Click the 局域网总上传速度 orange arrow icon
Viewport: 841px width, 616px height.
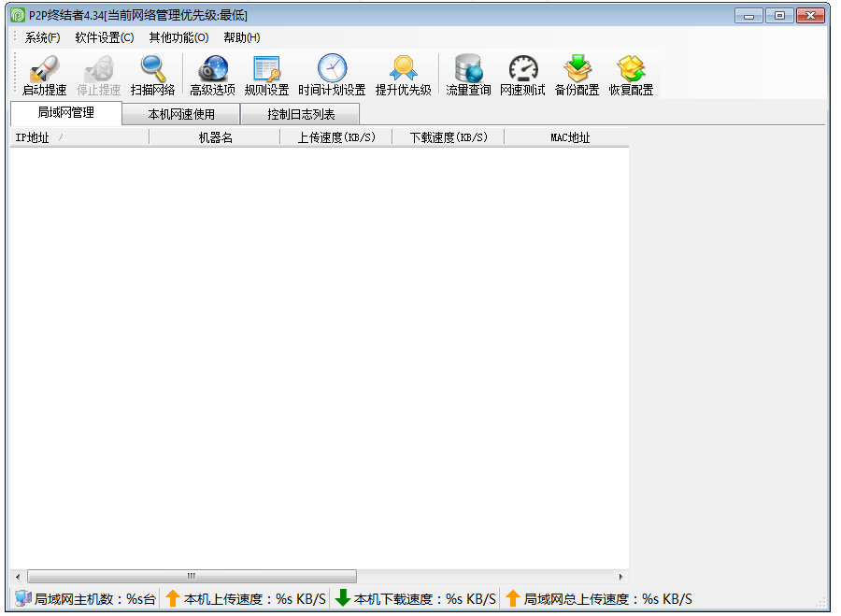tap(513, 597)
